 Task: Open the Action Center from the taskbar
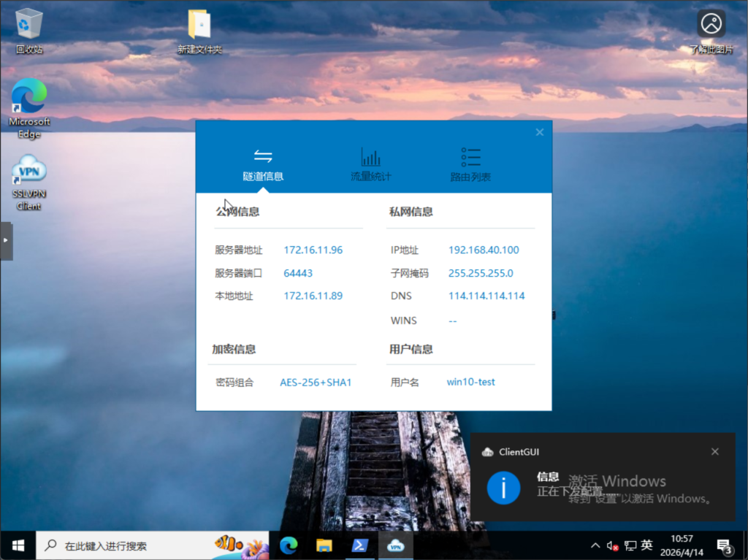[x=725, y=545]
